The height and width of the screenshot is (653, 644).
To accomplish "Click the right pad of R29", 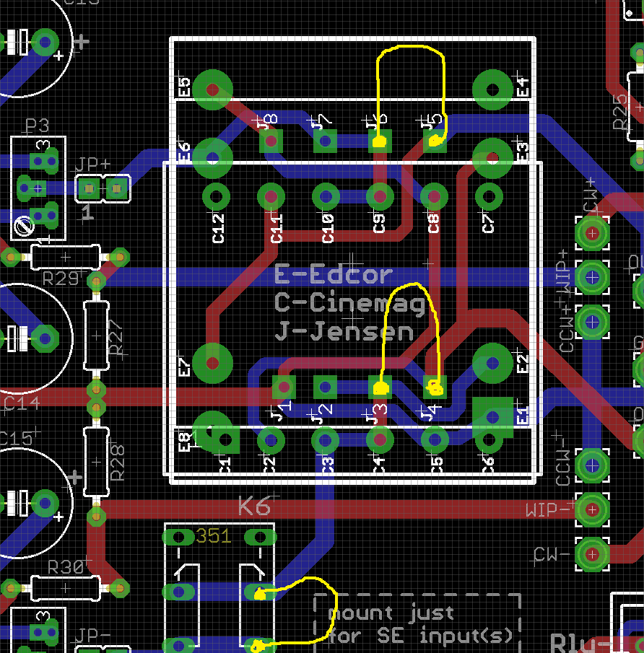I will (120, 257).
